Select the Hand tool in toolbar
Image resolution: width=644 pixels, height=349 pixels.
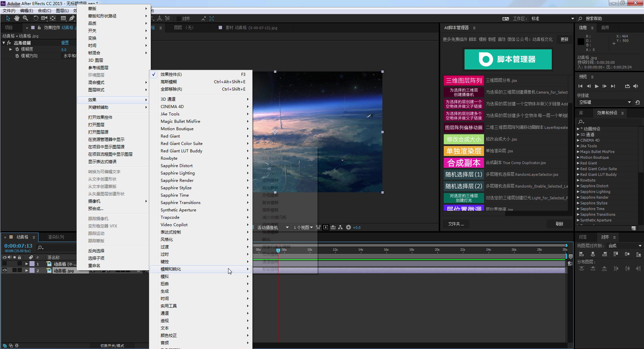[16, 18]
